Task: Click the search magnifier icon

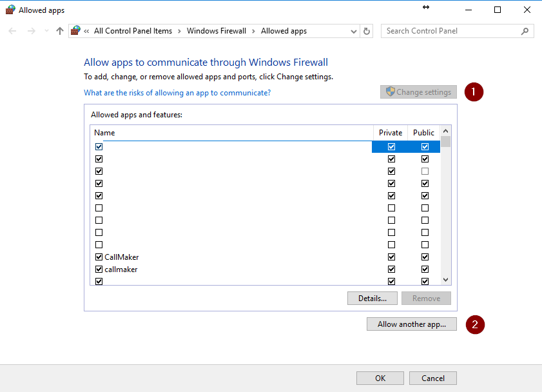Action: point(525,31)
